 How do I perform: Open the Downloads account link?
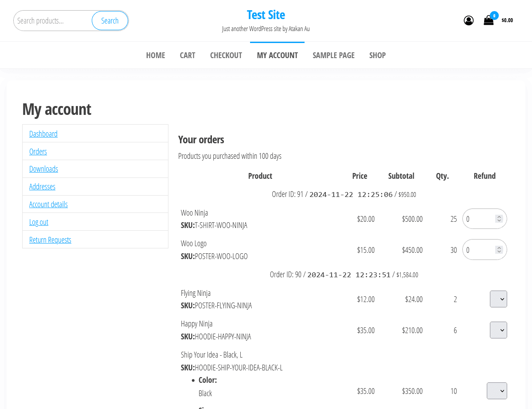coord(43,169)
